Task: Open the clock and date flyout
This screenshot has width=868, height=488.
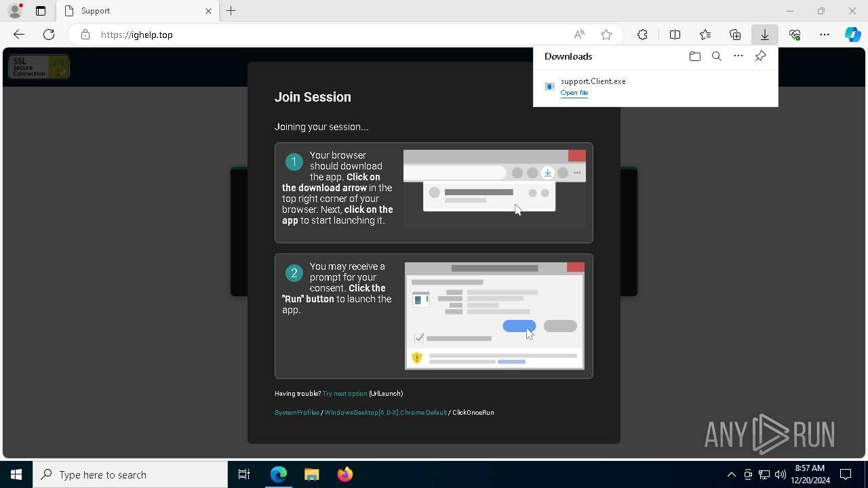Action: (x=810, y=474)
